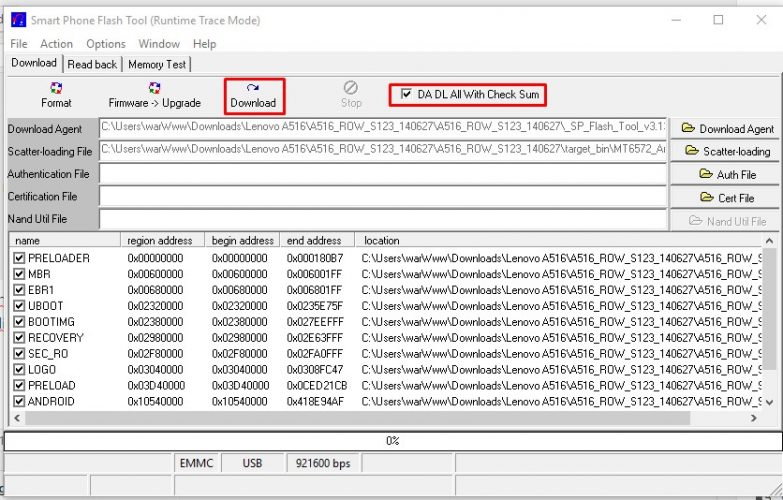Sort by end address column header
783x500 pixels.
318,240
